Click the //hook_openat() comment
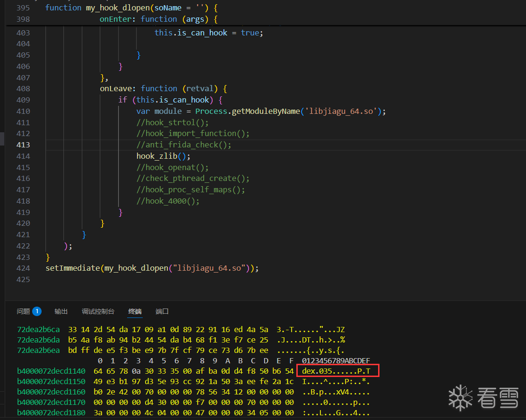 pos(172,167)
